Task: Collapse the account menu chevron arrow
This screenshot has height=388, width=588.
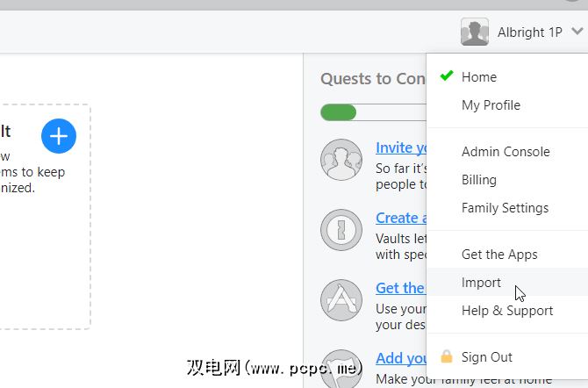Action: pos(576,32)
